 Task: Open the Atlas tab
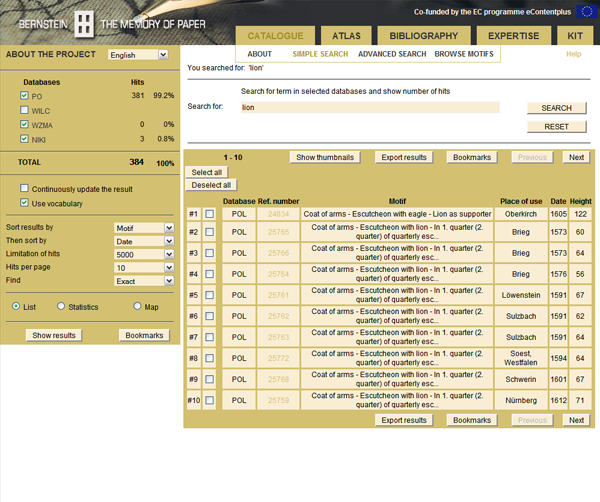click(x=346, y=36)
